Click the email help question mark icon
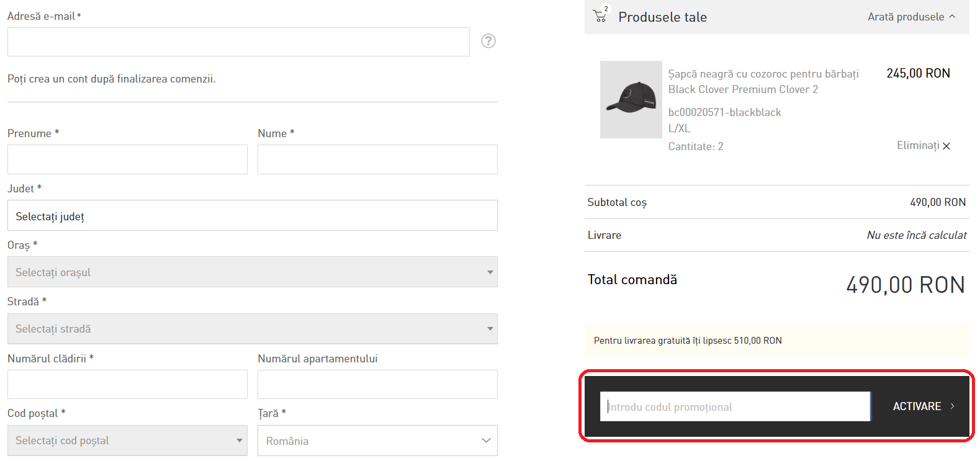 pyautogui.click(x=488, y=41)
